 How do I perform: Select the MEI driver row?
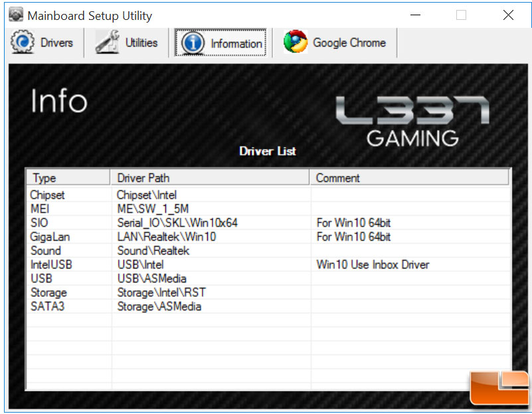[268, 209]
